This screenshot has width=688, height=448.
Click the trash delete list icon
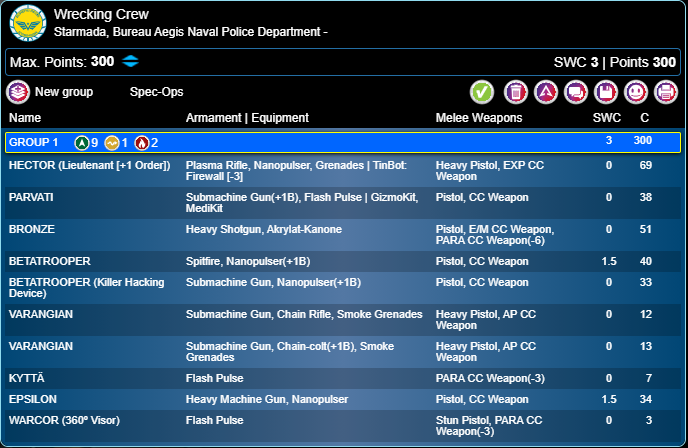(x=516, y=92)
